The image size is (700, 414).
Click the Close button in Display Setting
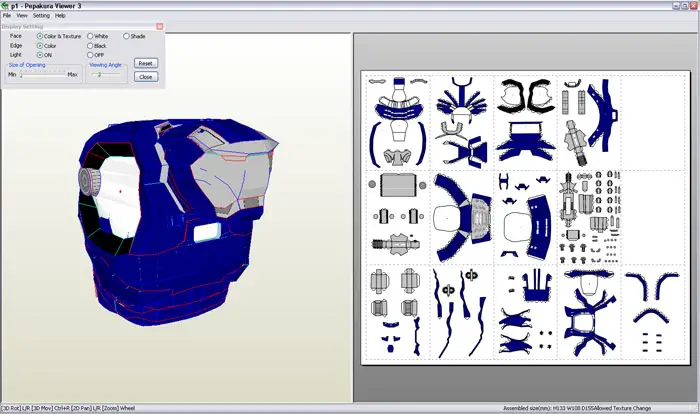pyautogui.click(x=146, y=77)
